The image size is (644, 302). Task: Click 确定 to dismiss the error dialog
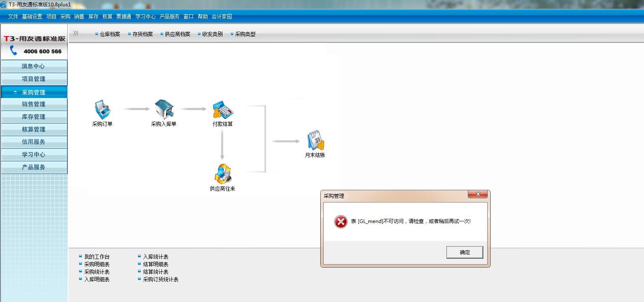(465, 252)
